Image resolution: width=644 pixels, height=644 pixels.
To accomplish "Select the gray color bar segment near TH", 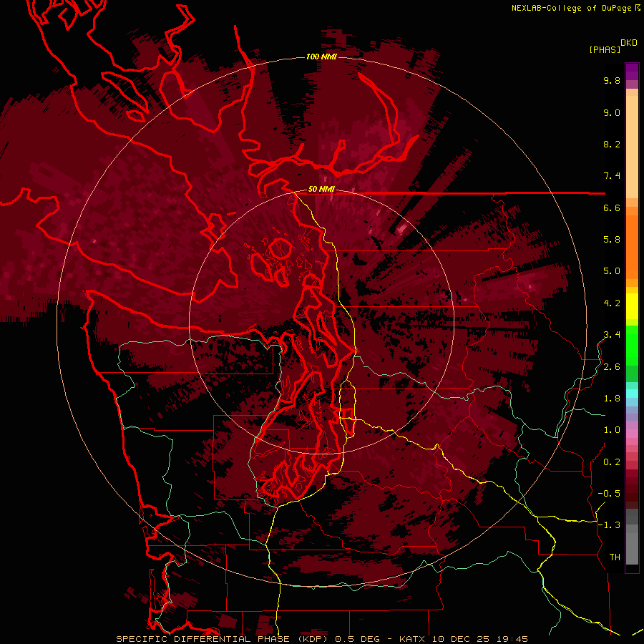I will click(632, 548).
